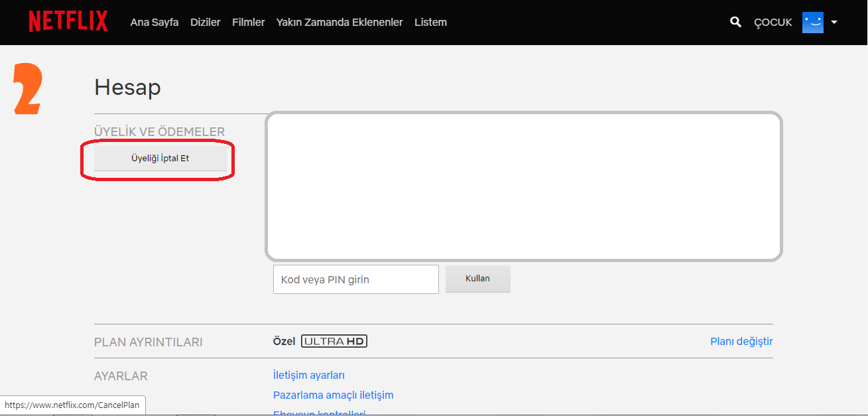The height and width of the screenshot is (416, 868).
Task: Click the Üyeliği İptal Et button
Action: coord(162,159)
